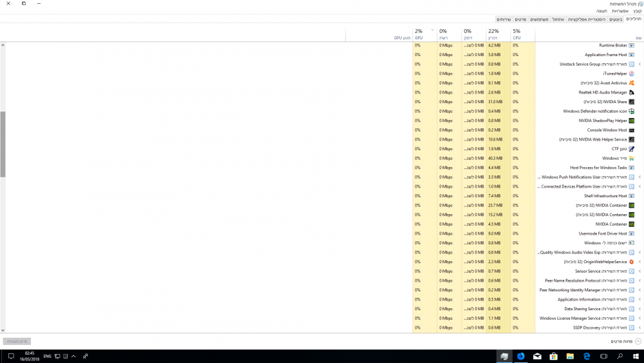Select the 40.3 MB memory cell

[498, 158]
